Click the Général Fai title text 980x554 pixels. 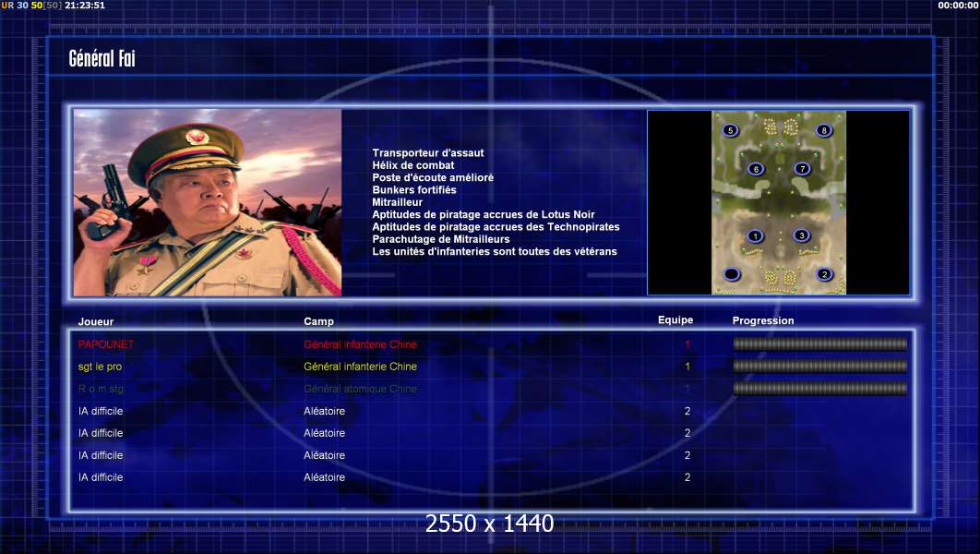coord(102,60)
